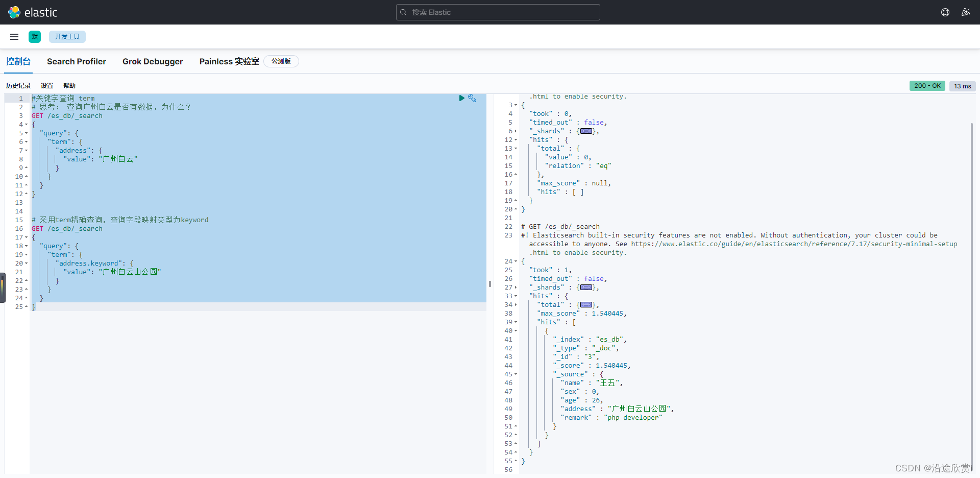Open the 开发工具 breadcrumb
Screen dimensions: 980x478
(67, 37)
